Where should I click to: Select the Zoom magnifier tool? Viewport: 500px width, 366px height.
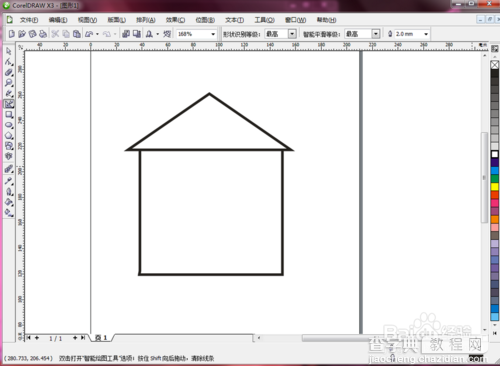9,82
